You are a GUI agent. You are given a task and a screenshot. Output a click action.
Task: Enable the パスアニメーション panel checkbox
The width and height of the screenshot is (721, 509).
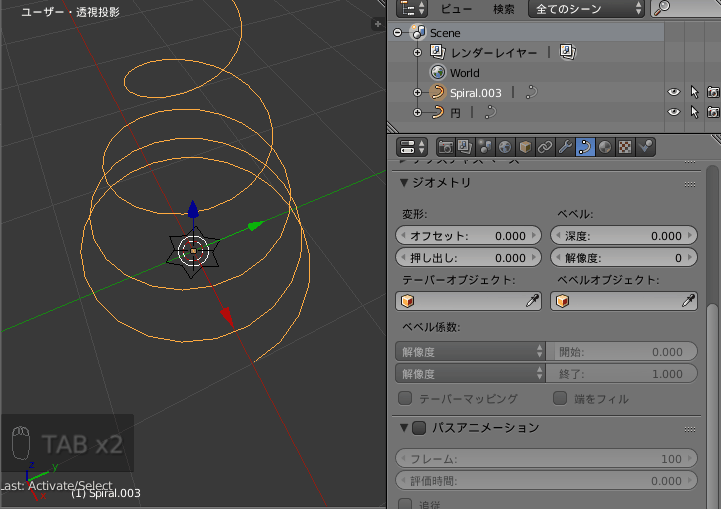(419, 428)
